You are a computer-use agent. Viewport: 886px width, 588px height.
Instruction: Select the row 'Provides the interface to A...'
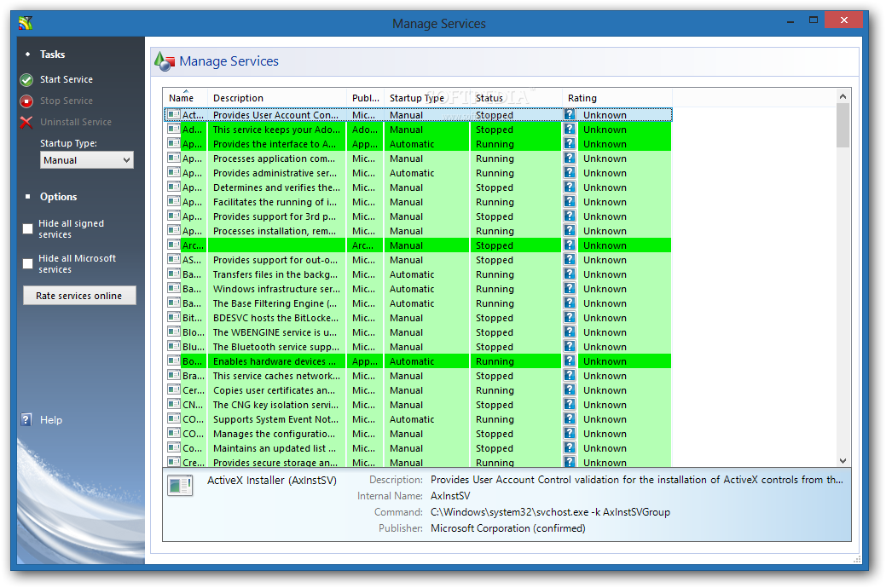coord(418,144)
